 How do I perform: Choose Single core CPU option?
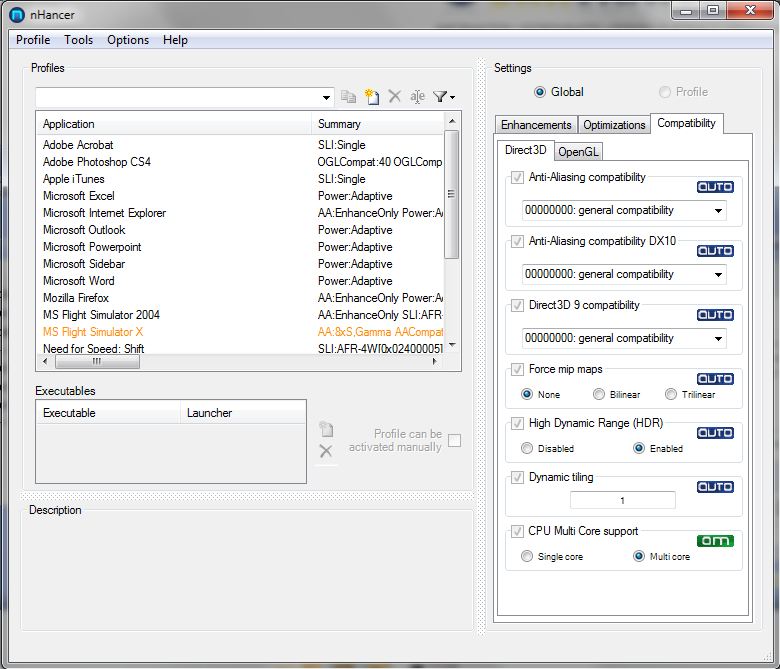527,557
